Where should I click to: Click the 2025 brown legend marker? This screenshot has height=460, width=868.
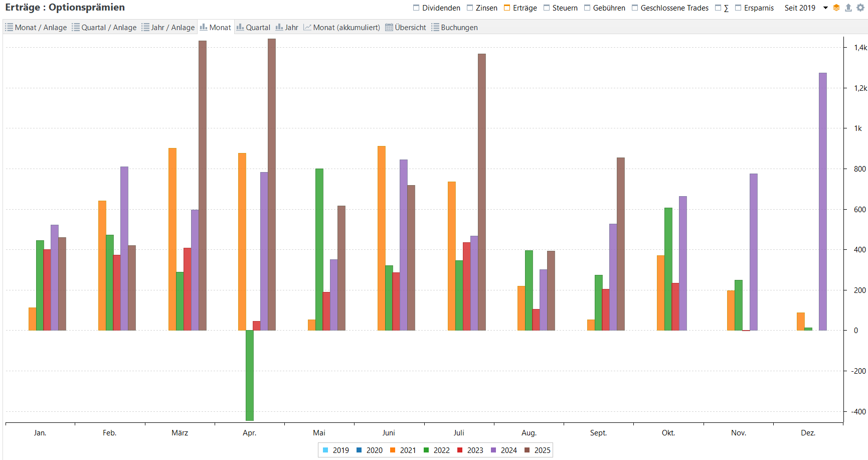click(527, 450)
